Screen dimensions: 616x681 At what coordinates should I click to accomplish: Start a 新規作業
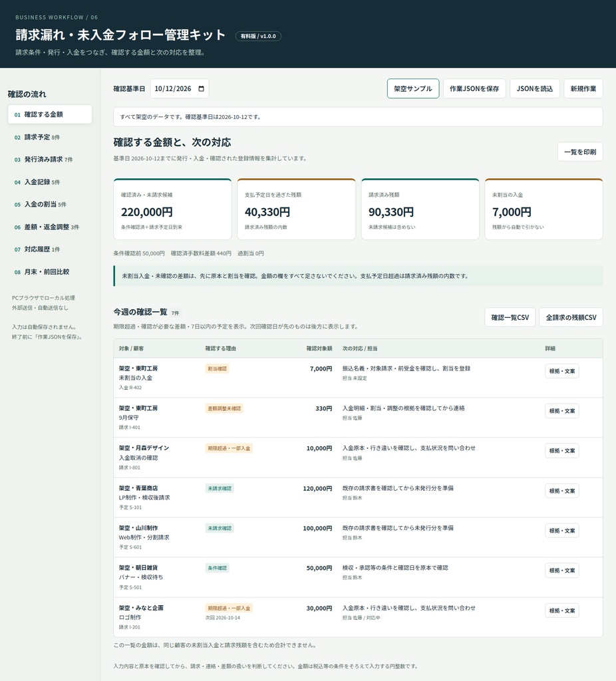(x=583, y=88)
